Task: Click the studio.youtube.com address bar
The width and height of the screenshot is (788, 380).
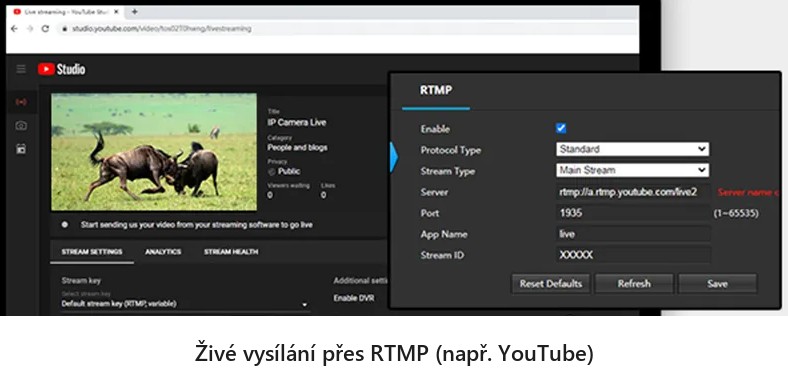Action: (347, 29)
